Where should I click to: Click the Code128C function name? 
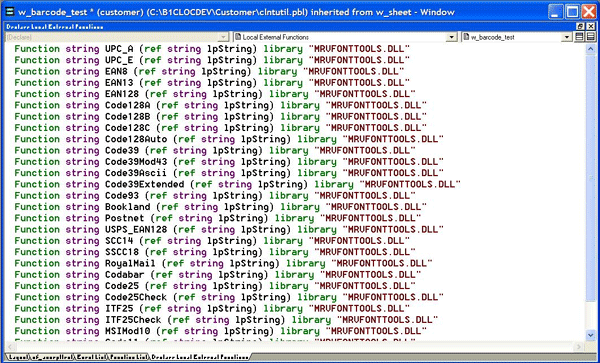click(x=128, y=128)
